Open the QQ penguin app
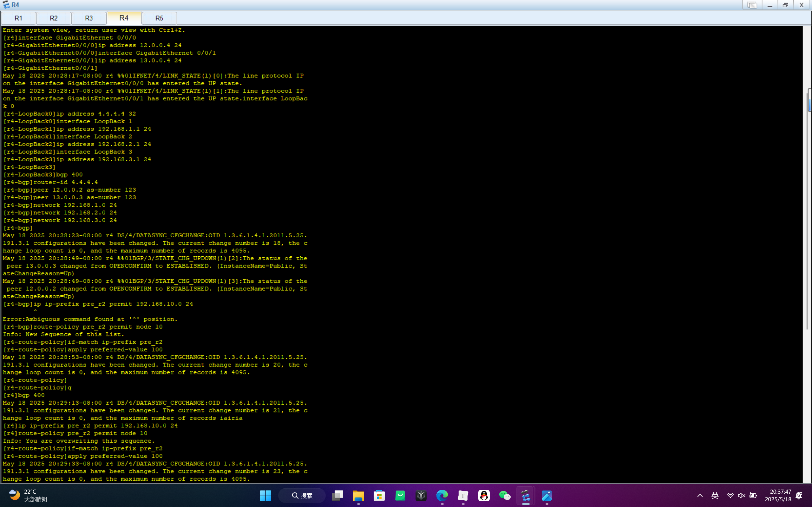The height and width of the screenshot is (507, 812). pyautogui.click(x=484, y=496)
